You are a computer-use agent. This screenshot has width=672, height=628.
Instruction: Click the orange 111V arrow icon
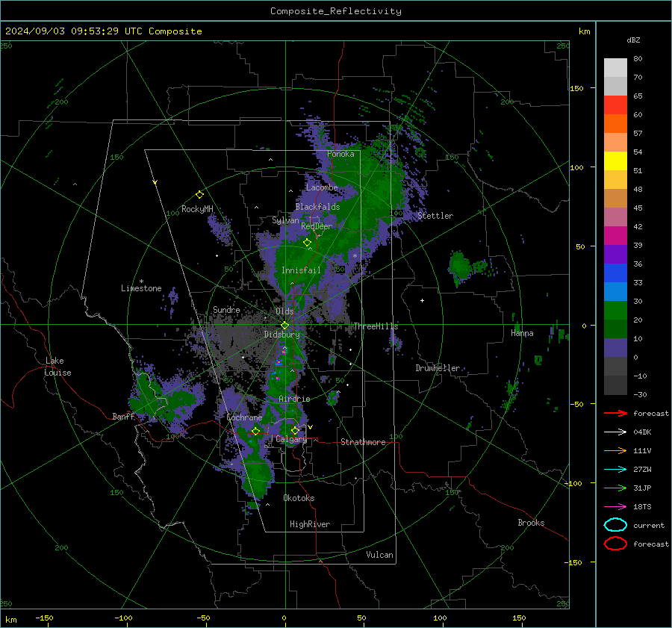tap(615, 450)
